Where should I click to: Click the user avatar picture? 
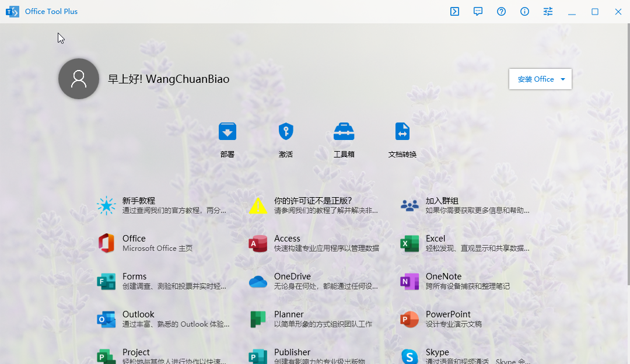(79, 79)
